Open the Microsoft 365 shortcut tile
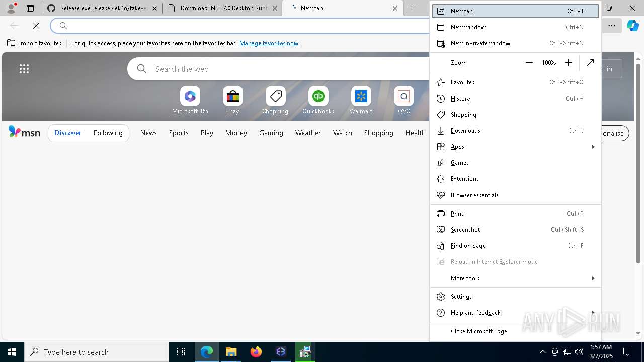The image size is (644, 362). tap(190, 101)
